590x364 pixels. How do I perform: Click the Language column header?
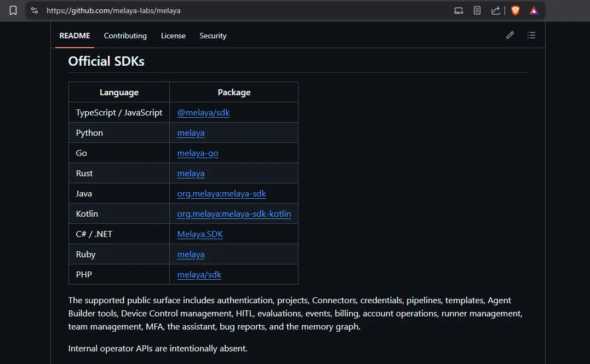click(x=119, y=92)
